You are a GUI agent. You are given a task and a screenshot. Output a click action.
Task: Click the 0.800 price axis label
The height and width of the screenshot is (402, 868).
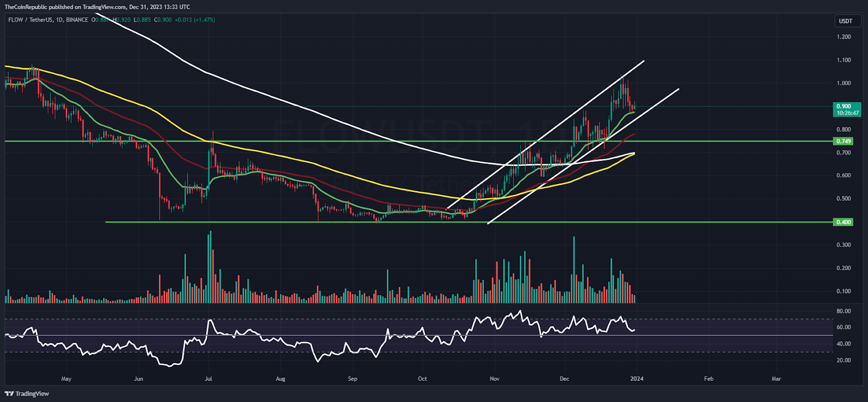click(x=844, y=130)
